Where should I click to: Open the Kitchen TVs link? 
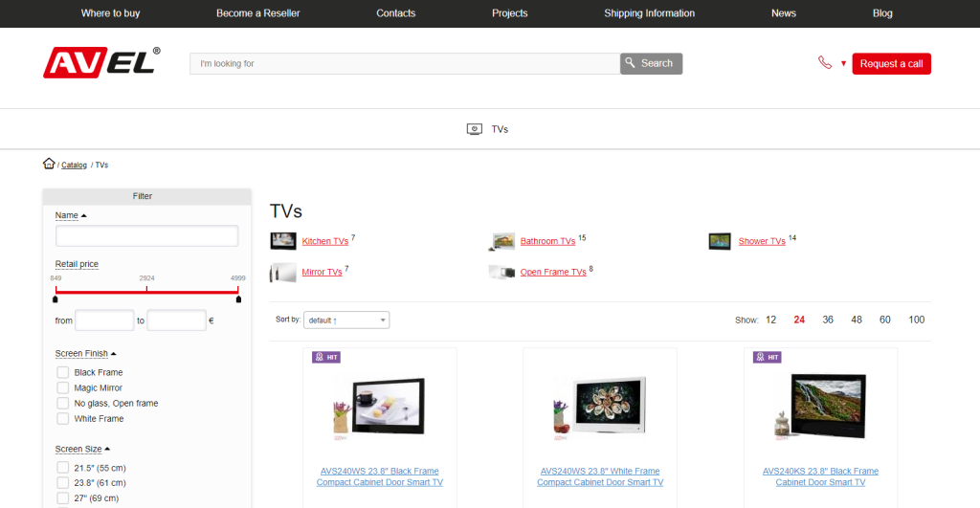coord(325,241)
